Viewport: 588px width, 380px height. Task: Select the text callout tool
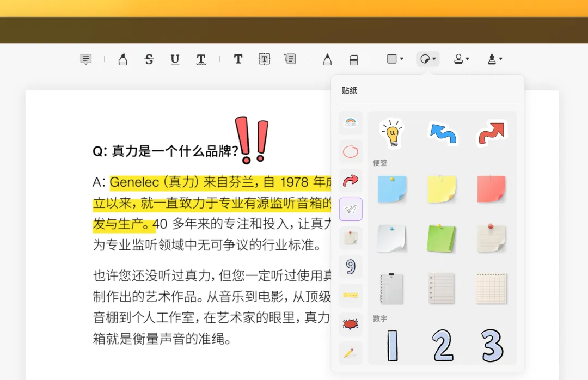[x=290, y=59]
